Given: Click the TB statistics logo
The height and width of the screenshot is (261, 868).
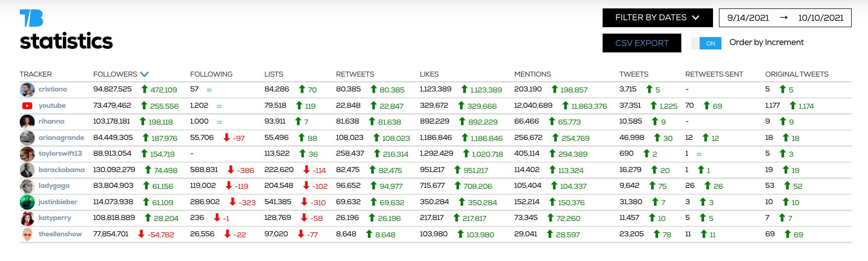Looking at the screenshot, I should [66, 30].
